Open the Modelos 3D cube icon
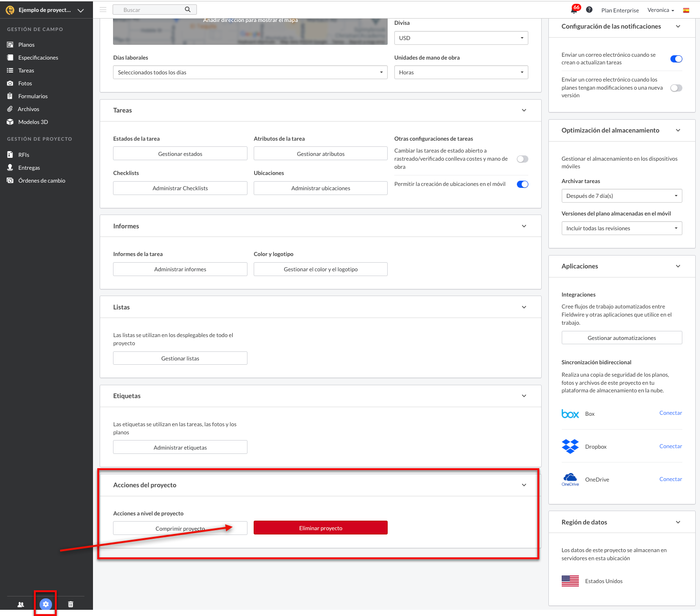 10,122
